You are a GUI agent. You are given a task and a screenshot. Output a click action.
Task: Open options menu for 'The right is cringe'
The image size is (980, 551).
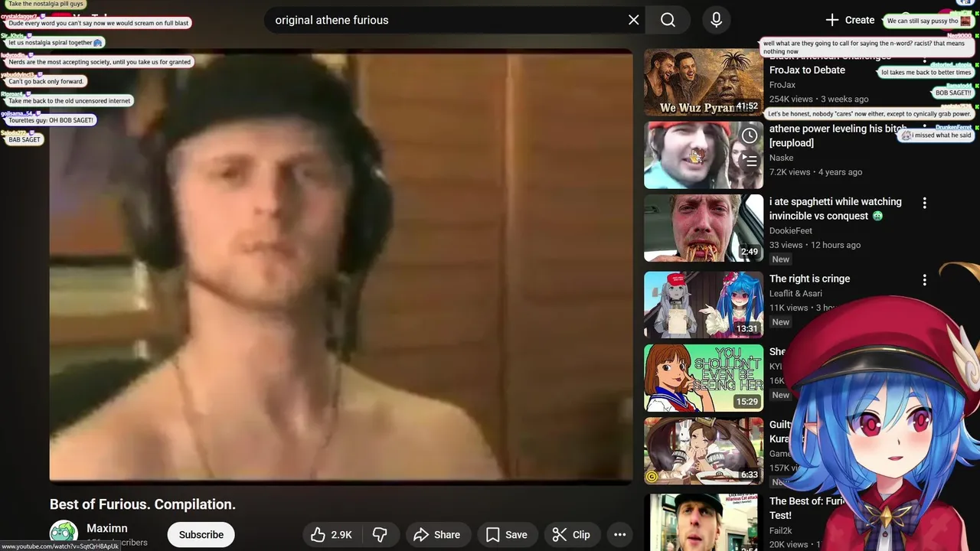pos(924,280)
